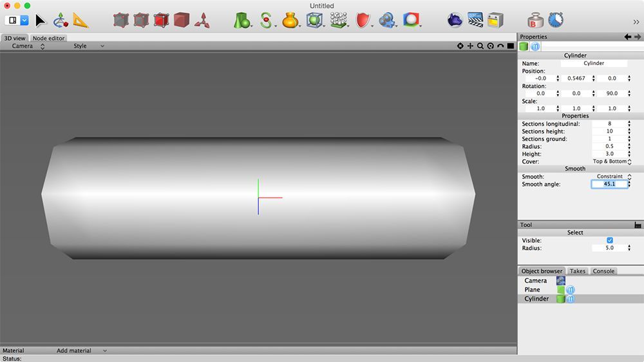The image size is (644, 362).
Task: Click the Tool panel ruler icon
Action: 638,225
